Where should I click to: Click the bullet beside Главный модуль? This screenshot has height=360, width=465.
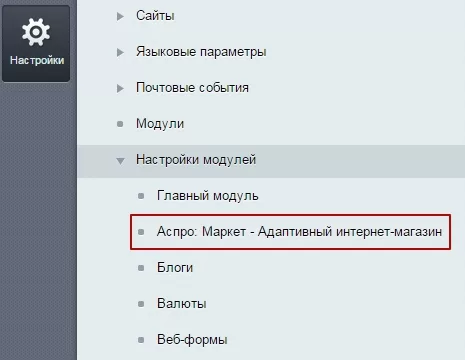pyautogui.click(x=141, y=196)
